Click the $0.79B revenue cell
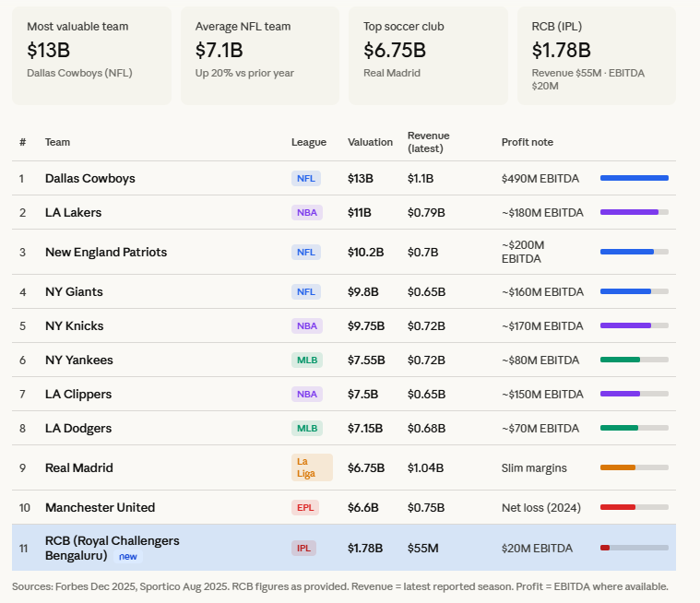The image size is (700, 603). pyautogui.click(x=426, y=212)
